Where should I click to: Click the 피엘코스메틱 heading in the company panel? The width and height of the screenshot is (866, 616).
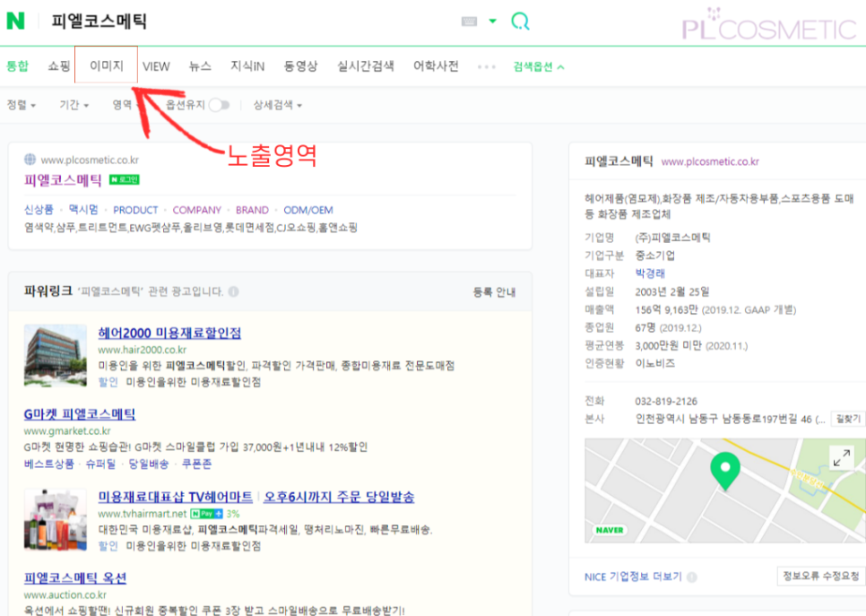pos(619,161)
